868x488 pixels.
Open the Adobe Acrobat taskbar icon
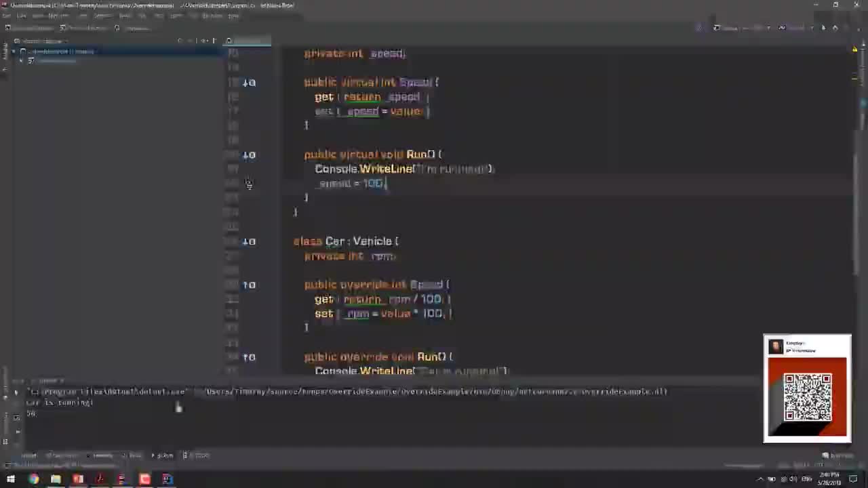click(x=100, y=480)
